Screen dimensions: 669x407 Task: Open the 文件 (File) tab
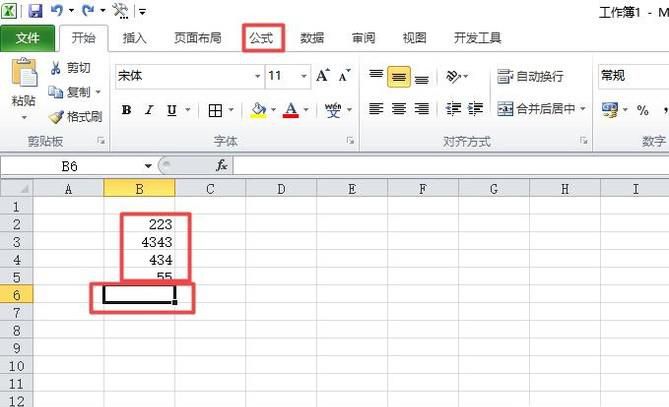pos(27,38)
